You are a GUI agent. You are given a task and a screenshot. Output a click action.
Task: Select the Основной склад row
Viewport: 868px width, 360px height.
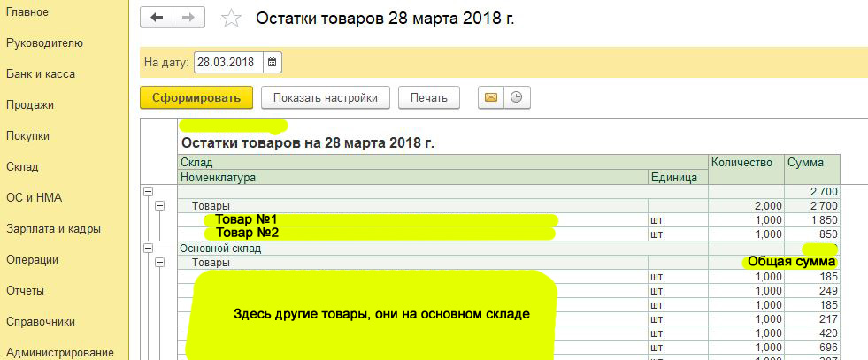[509, 249]
